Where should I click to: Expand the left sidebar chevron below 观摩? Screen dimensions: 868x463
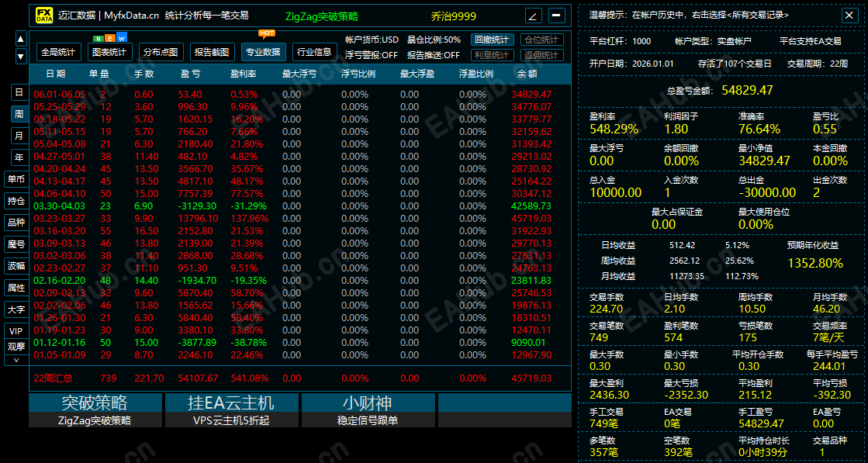(x=16, y=360)
